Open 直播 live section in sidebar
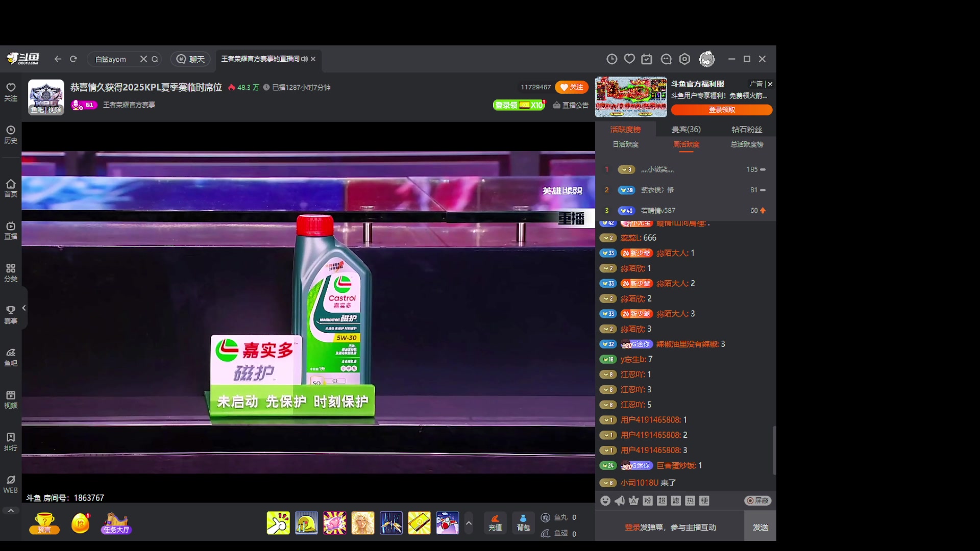 11,231
